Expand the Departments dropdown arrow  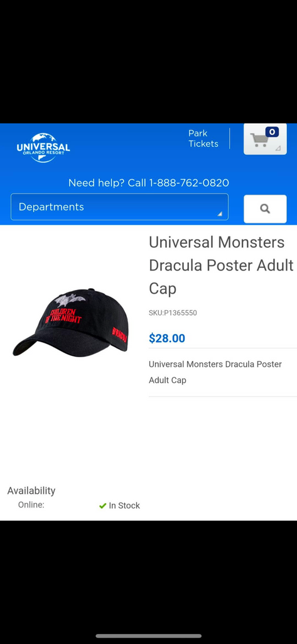220,214
